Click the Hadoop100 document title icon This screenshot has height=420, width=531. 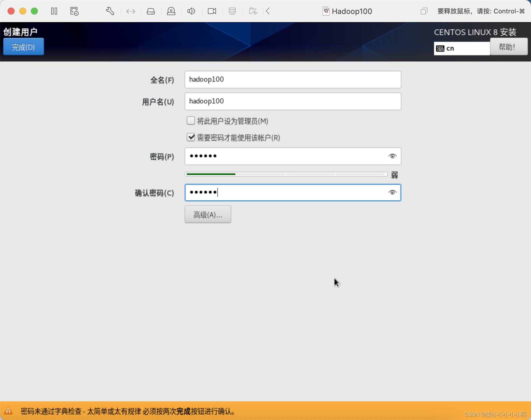(326, 11)
